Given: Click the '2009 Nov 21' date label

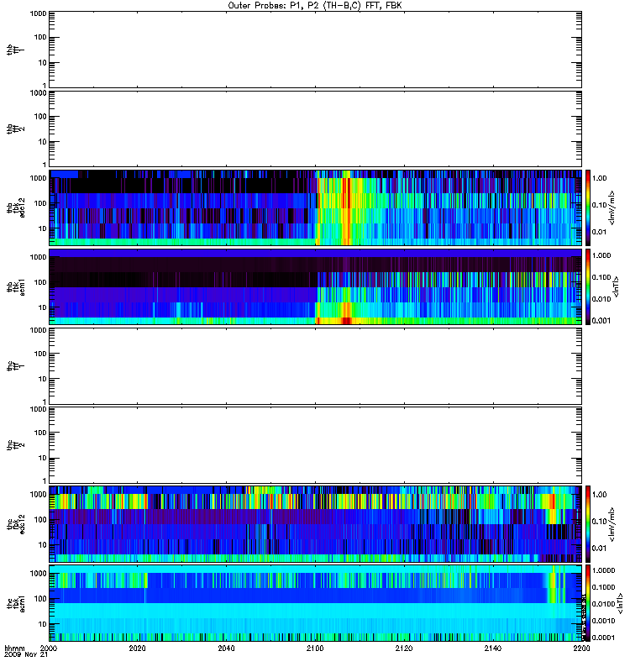Looking at the screenshot, I should [x=26, y=654].
